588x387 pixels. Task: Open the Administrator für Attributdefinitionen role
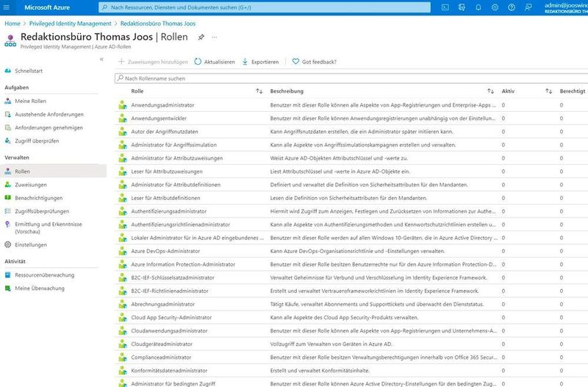[x=176, y=185]
